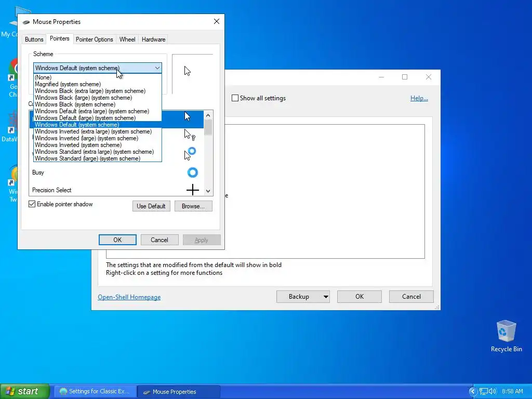Click mouse icon in Mouse Properties title bar
The height and width of the screenshot is (399, 532).
26,22
